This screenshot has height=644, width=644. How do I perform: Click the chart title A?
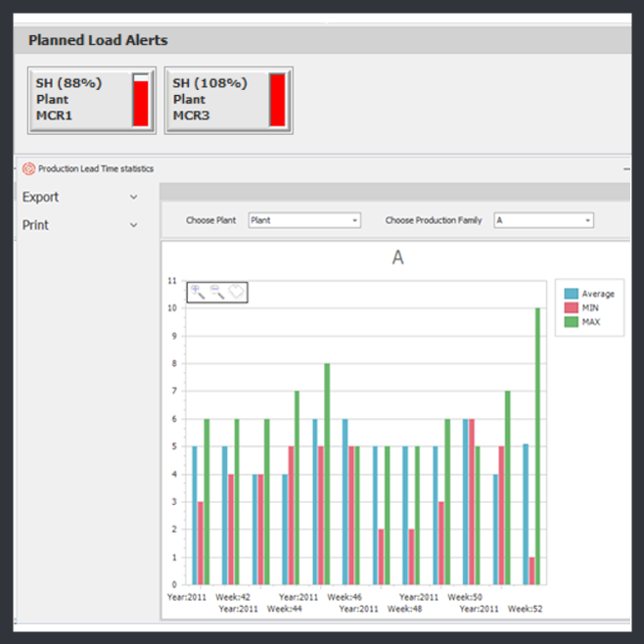pos(397,257)
